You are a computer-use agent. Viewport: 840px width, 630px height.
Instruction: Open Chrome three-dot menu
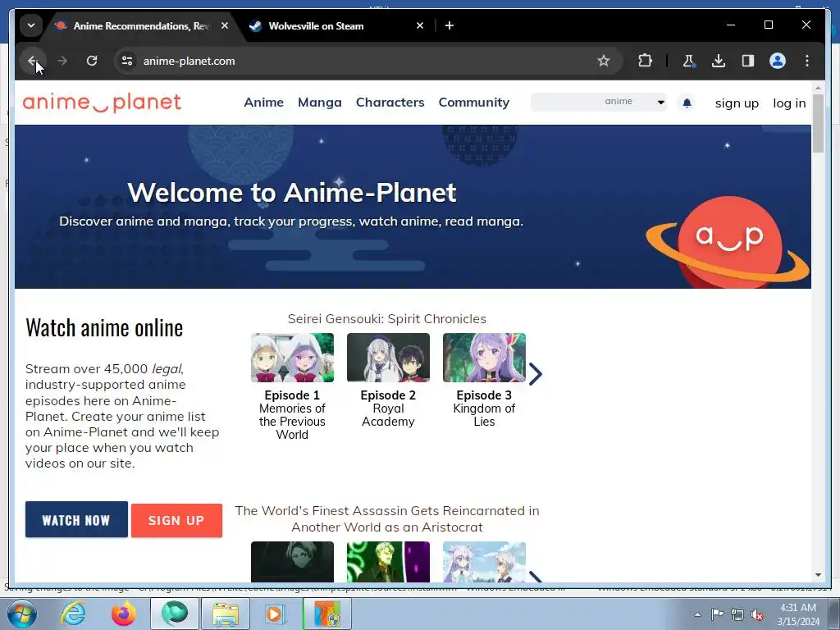click(807, 61)
